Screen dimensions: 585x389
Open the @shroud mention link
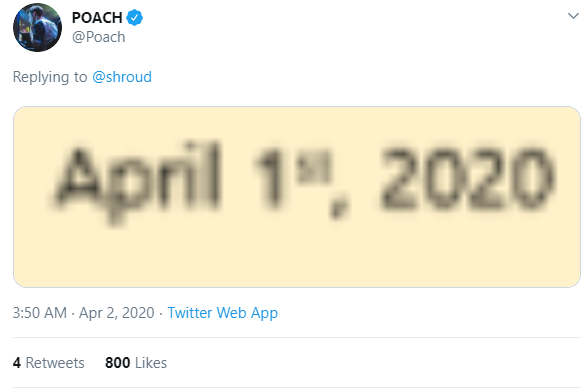[122, 77]
